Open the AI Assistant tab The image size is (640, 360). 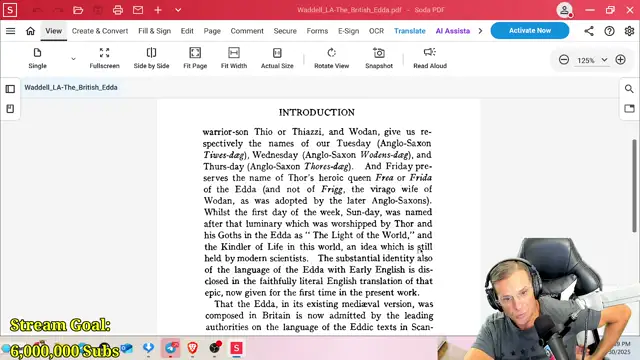453,31
